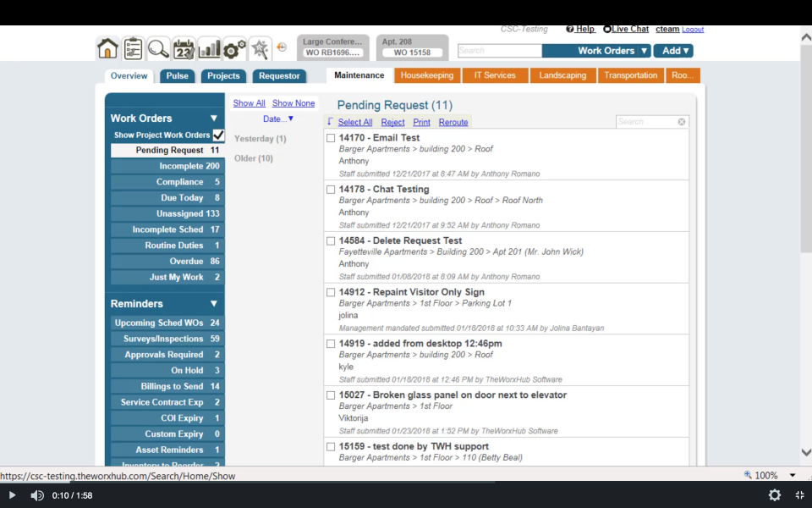This screenshot has width=812, height=508.
Task: Open the Home dashboard icon
Action: pyautogui.click(x=107, y=49)
